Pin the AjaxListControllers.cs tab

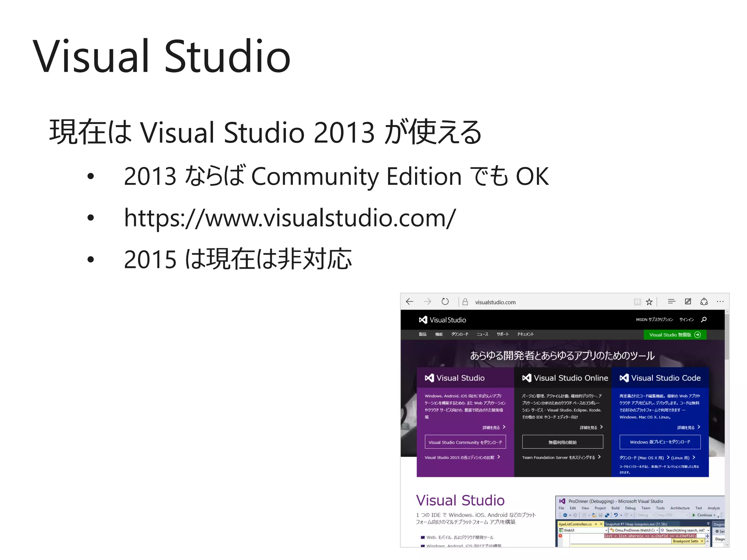point(596,524)
